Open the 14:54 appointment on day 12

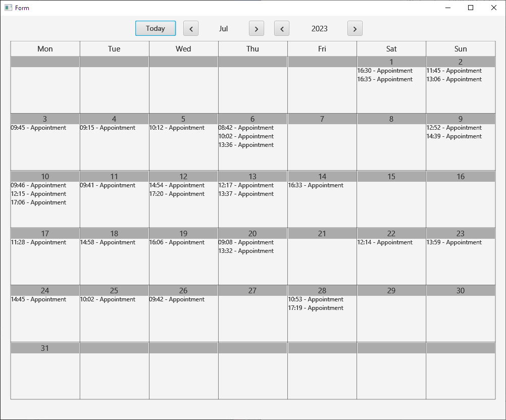[177, 185]
